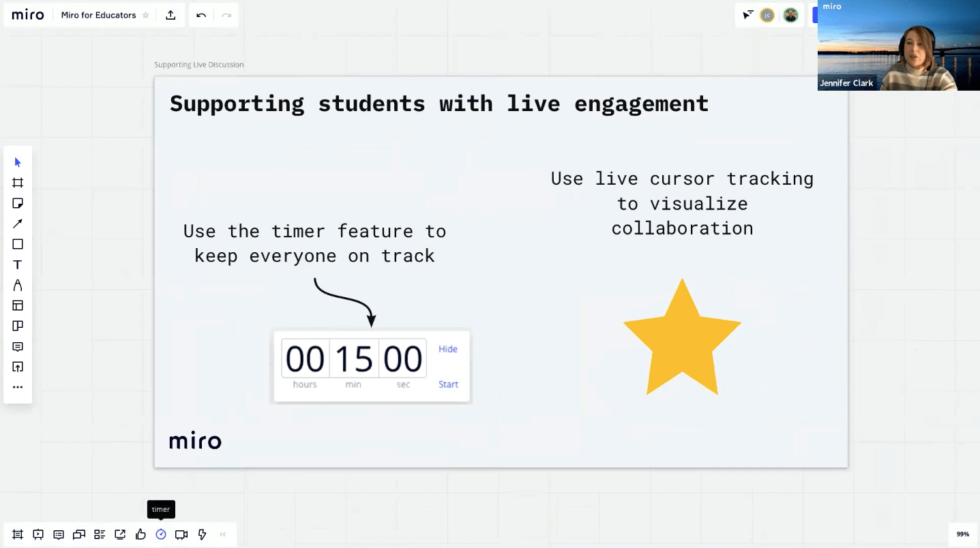Select the connection line arrow tool
This screenshot has height=548, width=980.
[18, 224]
